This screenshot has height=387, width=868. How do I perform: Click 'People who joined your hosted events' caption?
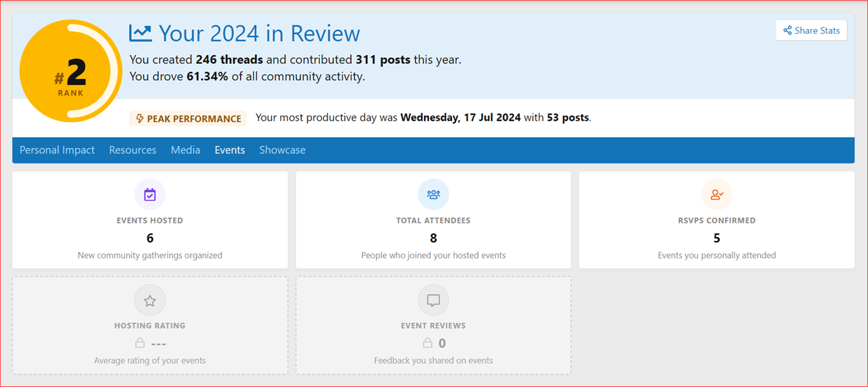tap(434, 255)
